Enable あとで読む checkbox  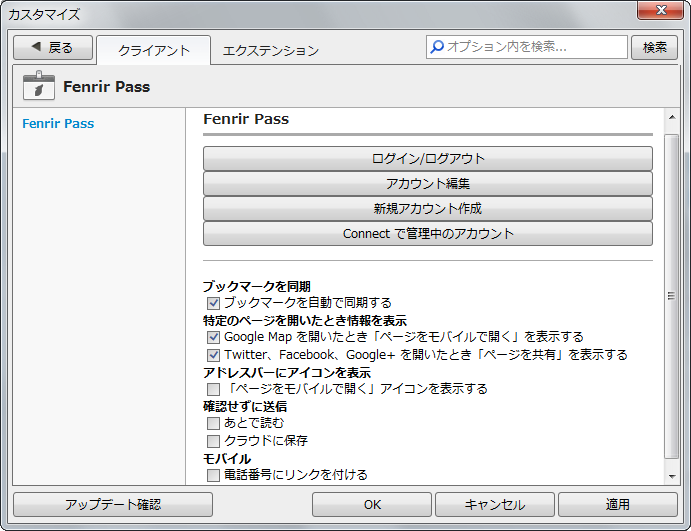[x=213, y=423]
